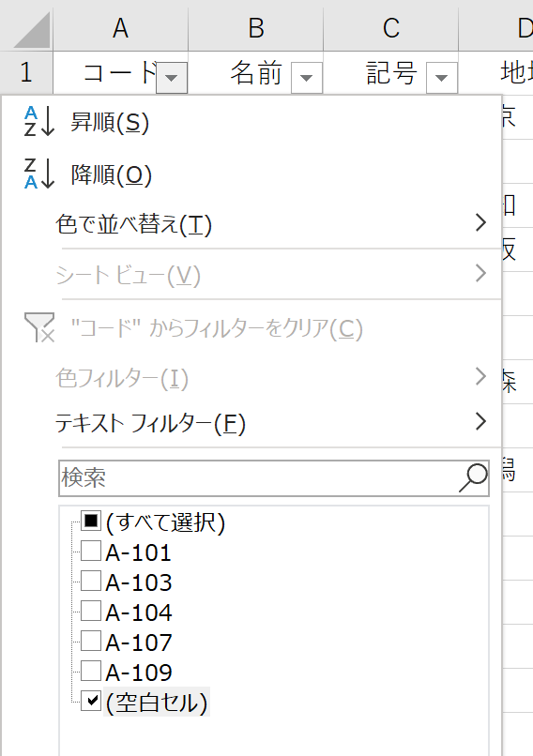Click the Z-A descending sort icon
Image resolution: width=533 pixels, height=756 pixels.
(x=39, y=174)
